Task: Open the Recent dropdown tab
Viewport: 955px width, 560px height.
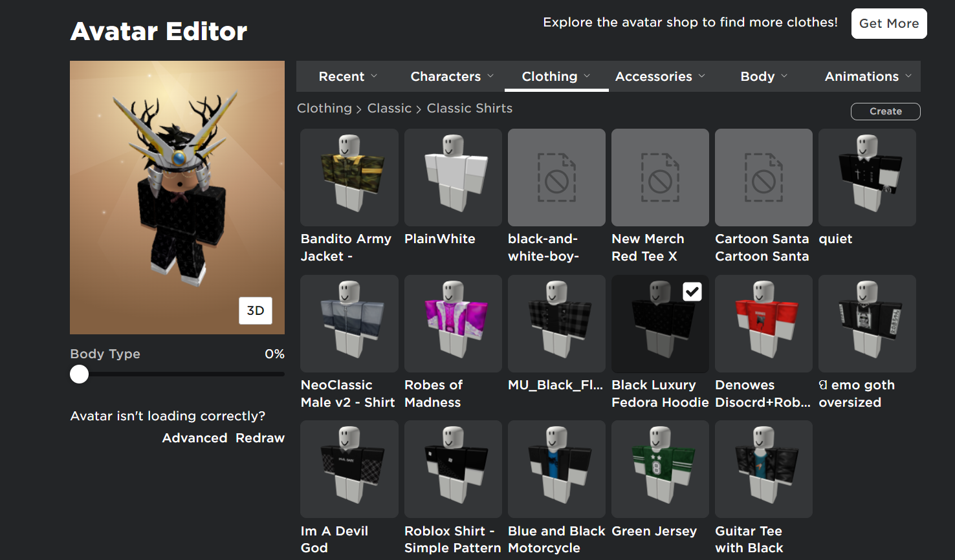Action: 348,76
